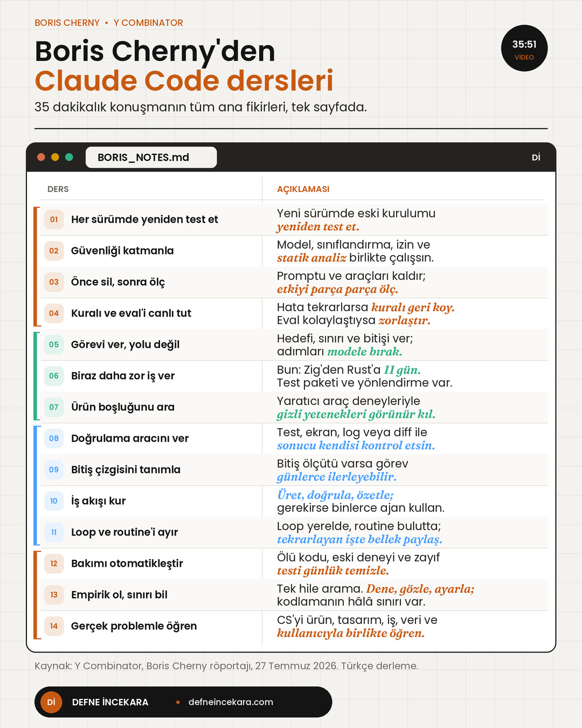The image size is (582, 728).
Task: Select 'Empirik ol, sınırı bil' lesson
Action: 119,595
